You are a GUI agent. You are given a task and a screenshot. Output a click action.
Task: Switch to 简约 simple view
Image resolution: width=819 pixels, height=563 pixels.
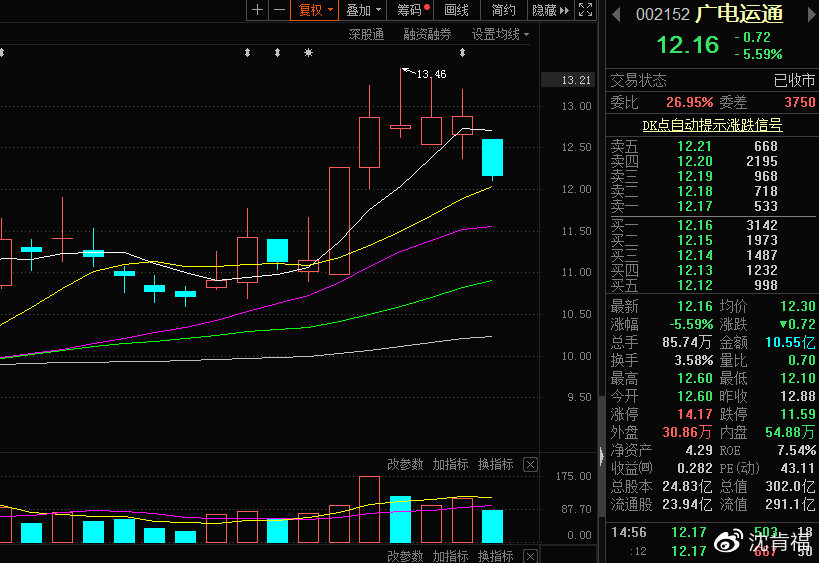[x=503, y=10]
